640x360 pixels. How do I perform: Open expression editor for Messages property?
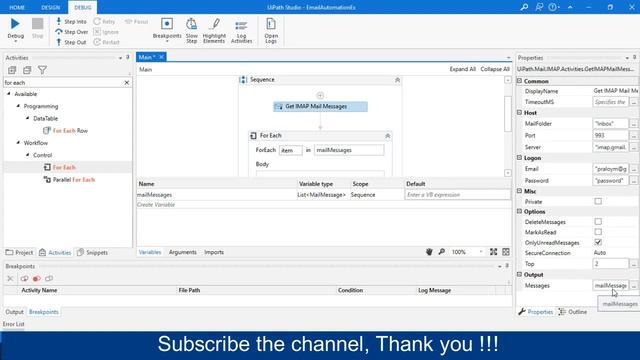(x=633, y=286)
